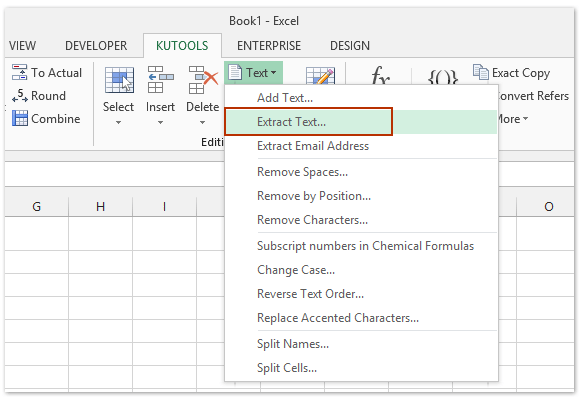Select column H header
Viewport: 584px width, 400px height.
pos(101,206)
